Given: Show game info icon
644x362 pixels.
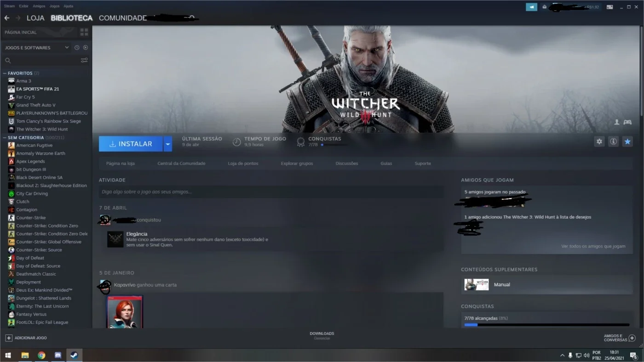Looking at the screenshot, I should pyautogui.click(x=613, y=141).
